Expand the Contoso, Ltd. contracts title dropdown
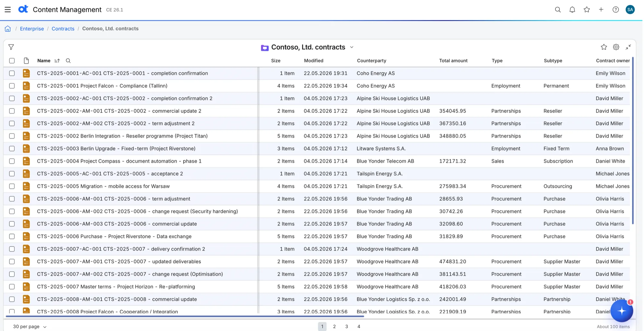644x331 pixels. point(352,47)
